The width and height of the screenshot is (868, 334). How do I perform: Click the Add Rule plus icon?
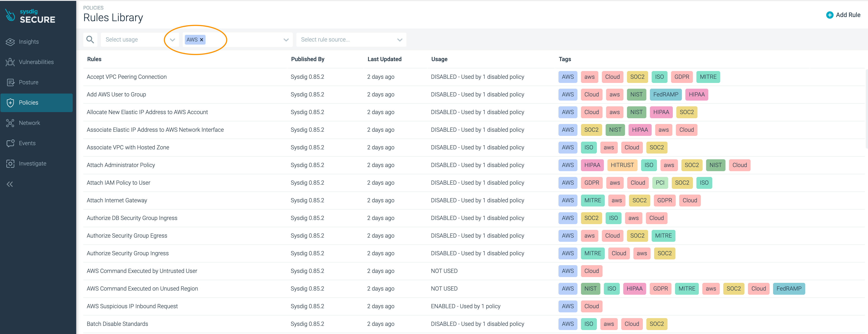[830, 15]
